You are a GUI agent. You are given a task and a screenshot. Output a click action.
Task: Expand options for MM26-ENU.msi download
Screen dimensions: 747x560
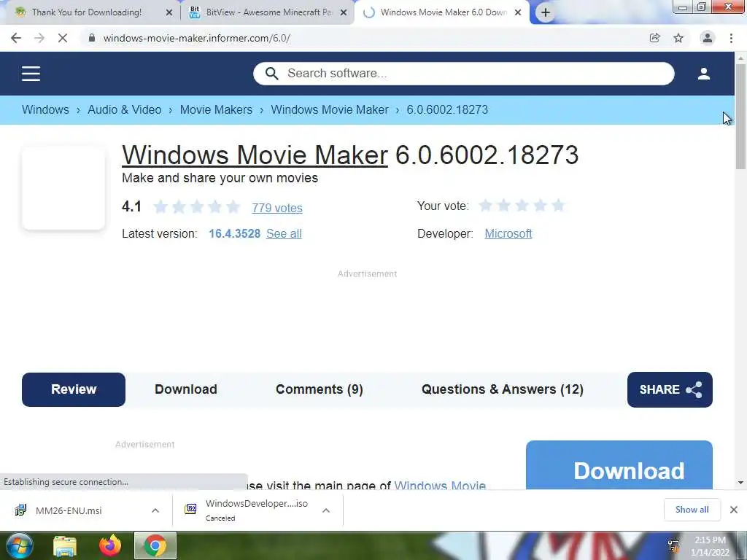[x=155, y=510]
